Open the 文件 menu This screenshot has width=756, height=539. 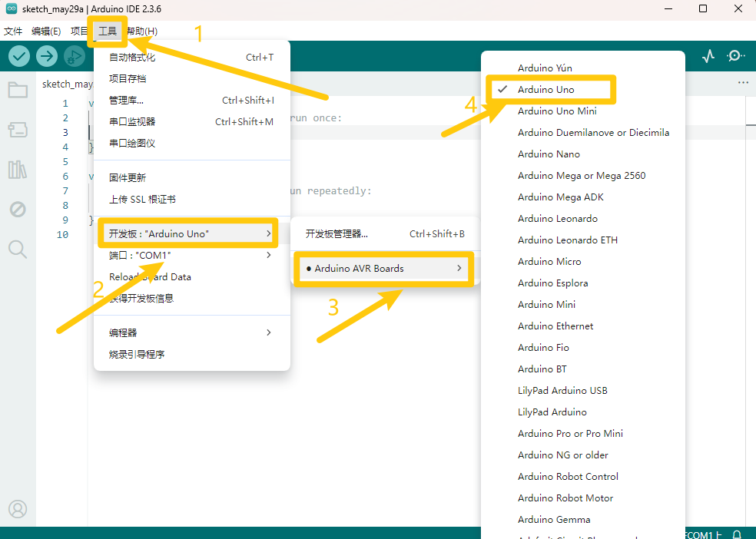coord(13,31)
